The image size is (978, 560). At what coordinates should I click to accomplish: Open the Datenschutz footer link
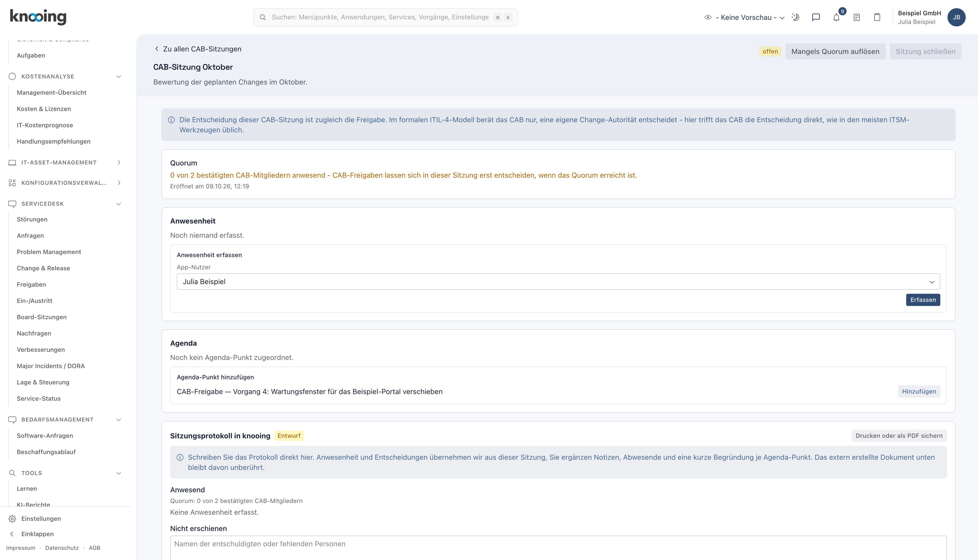click(62, 548)
